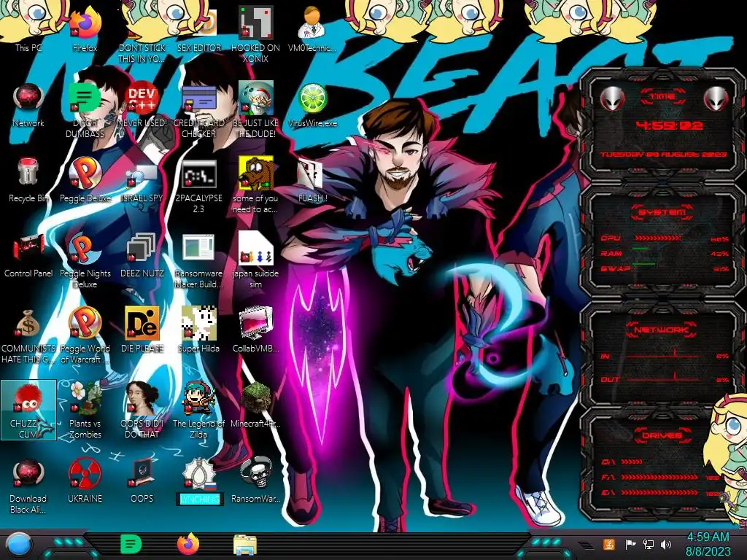This screenshot has height=560, width=747.
Task: Select the CREDIT CARD CHECKER icon
Action: click(198, 111)
